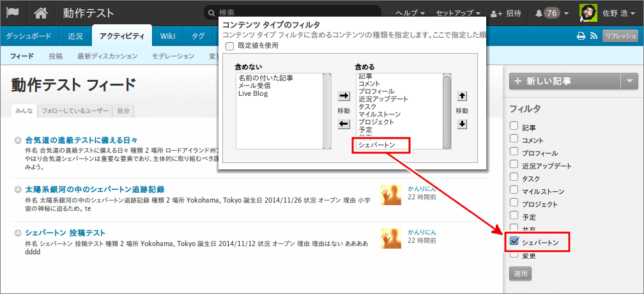Go to home via house icon

[41, 13]
